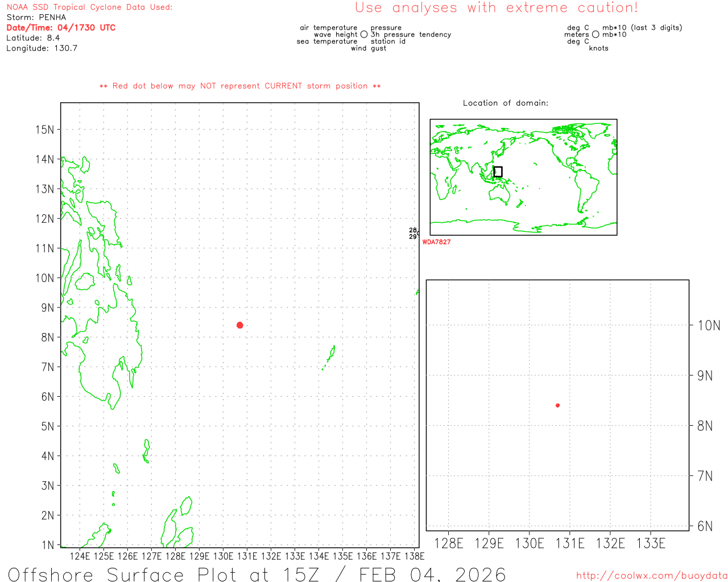Click the 'Location of domain:' caption
Viewport: 728px width, 582px height.
click(x=506, y=103)
